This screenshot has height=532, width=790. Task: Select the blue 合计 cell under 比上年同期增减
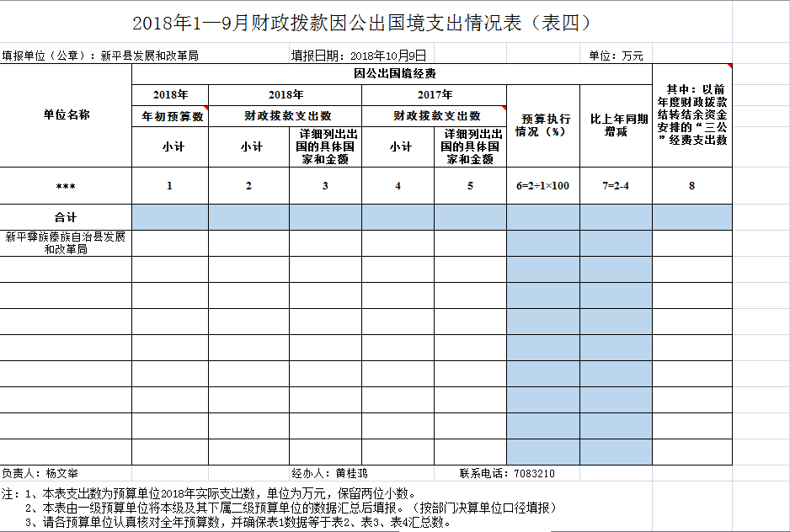[616, 217]
